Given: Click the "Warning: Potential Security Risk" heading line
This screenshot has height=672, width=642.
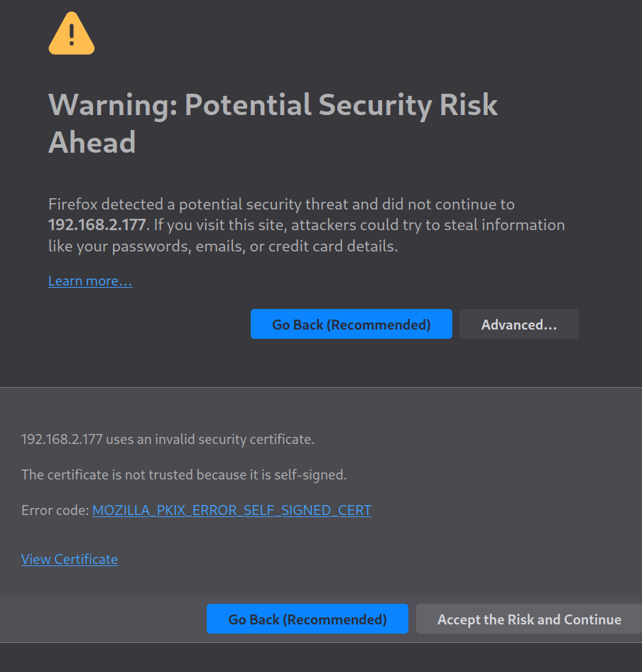Looking at the screenshot, I should [x=273, y=105].
